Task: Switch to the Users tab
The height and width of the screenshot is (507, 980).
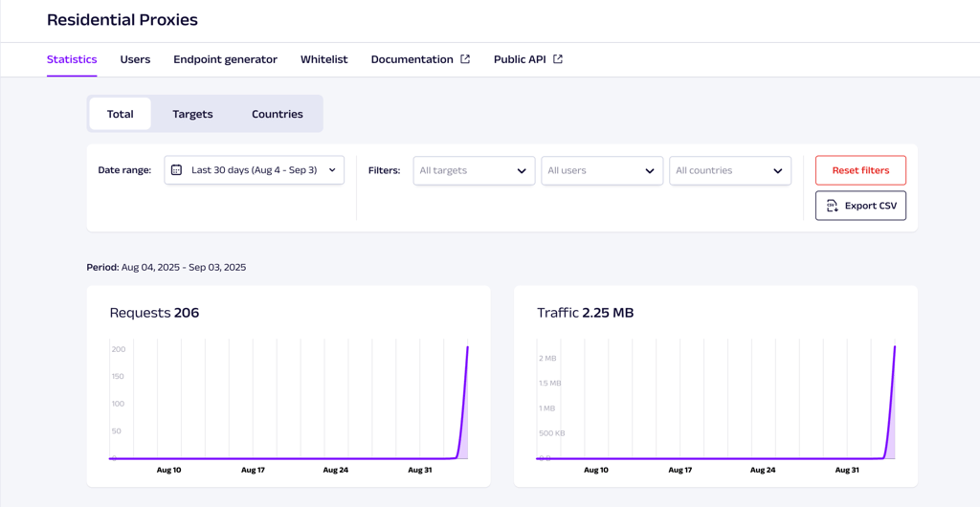Action: (135, 59)
